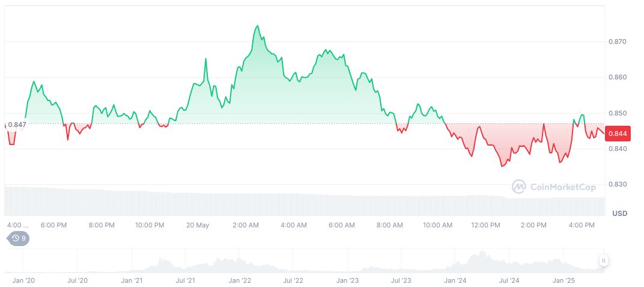Select the 20 May date marker
644x287 pixels.
[198, 225]
